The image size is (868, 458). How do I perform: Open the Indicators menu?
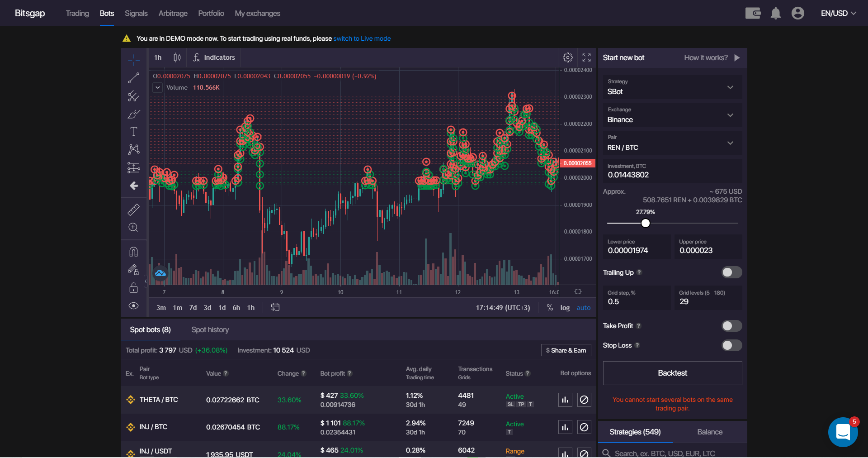tap(214, 57)
